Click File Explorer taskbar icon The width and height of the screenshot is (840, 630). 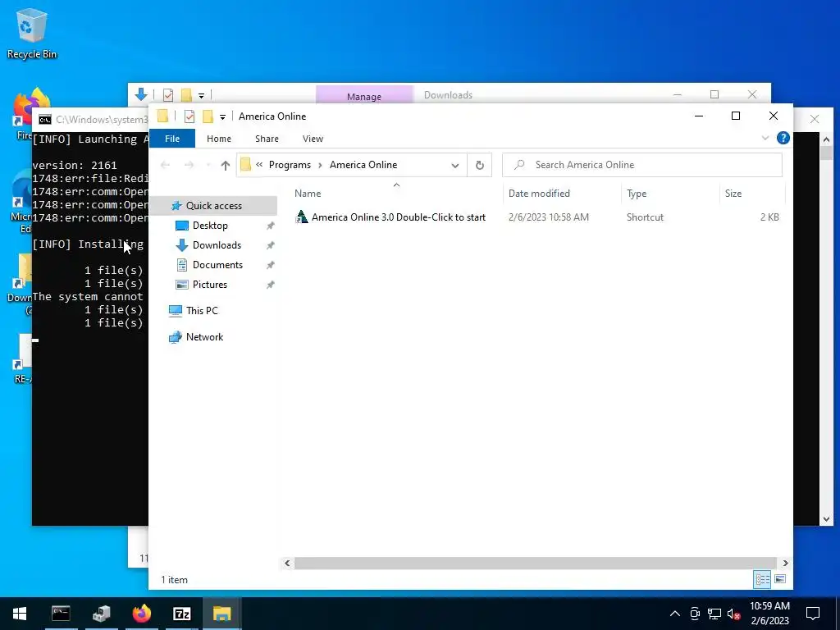tap(221, 614)
